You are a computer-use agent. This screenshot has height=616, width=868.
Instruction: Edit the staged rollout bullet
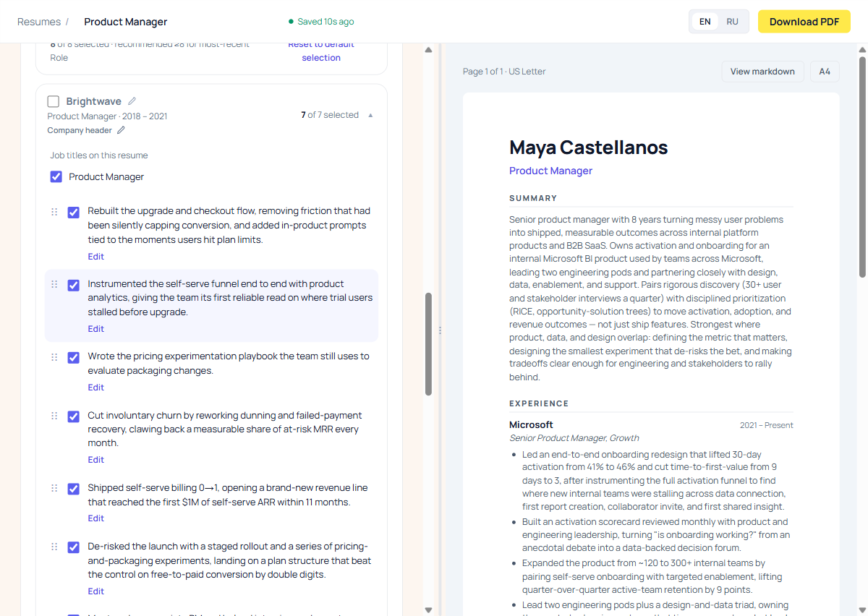(96, 591)
